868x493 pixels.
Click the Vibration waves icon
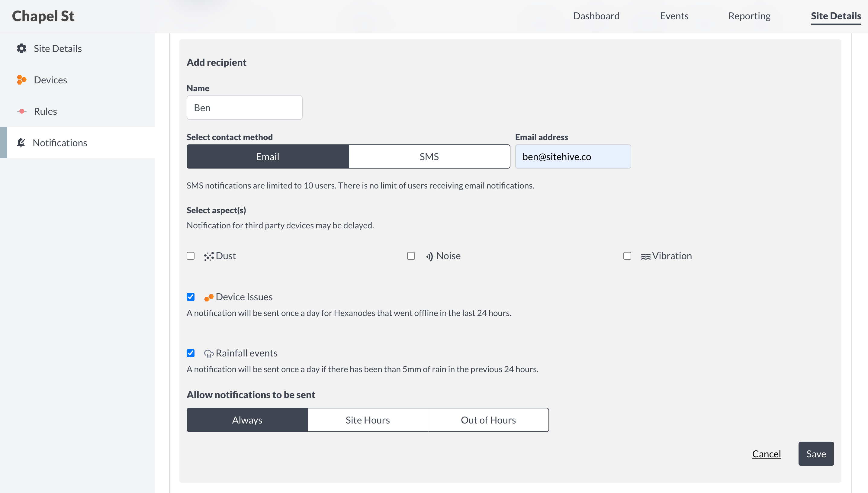coord(645,256)
